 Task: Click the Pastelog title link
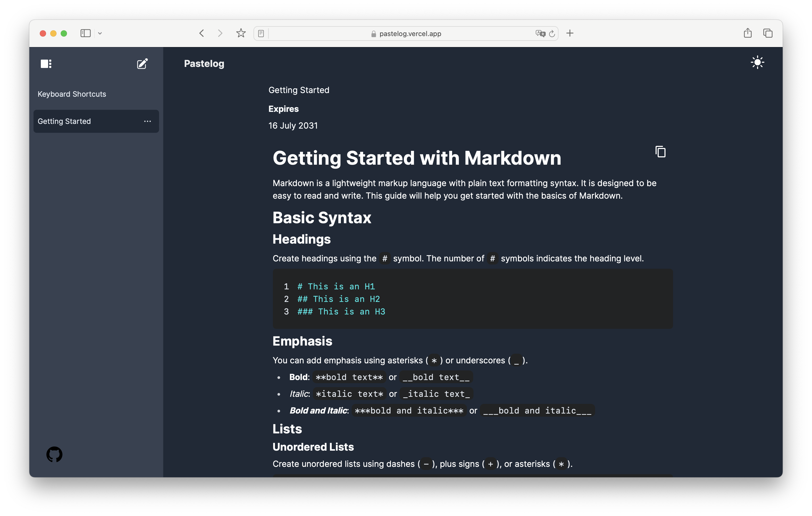pos(204,63)
